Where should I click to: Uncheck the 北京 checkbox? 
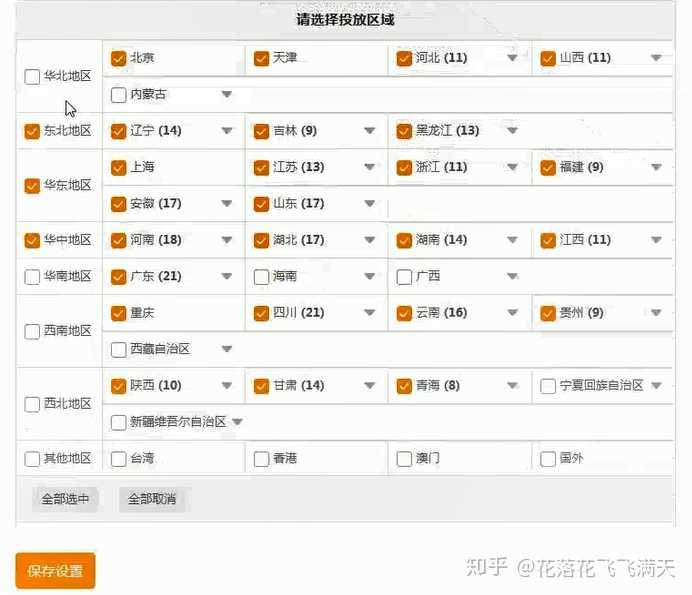pyautogui.click(x=119, y=58)
